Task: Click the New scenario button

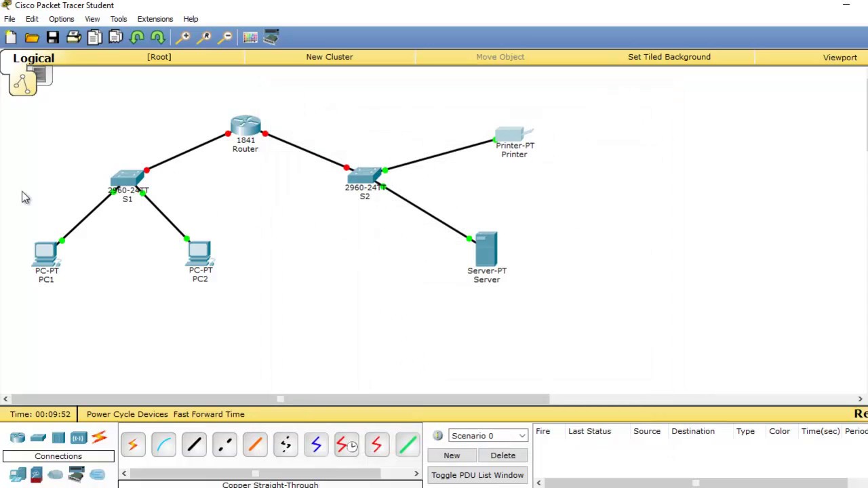Action: (x=452, y=455)
